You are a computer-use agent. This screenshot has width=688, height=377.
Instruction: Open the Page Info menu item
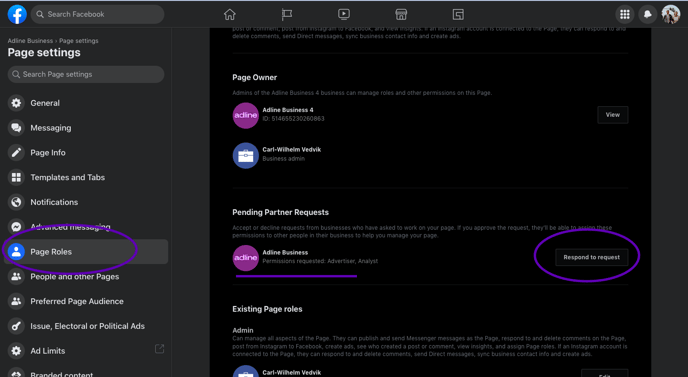[x=86, y=153]
